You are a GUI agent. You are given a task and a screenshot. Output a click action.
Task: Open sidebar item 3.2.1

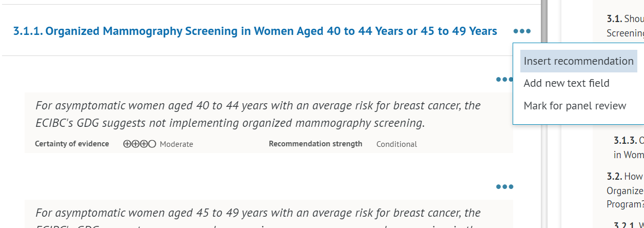tap(629, 224)
